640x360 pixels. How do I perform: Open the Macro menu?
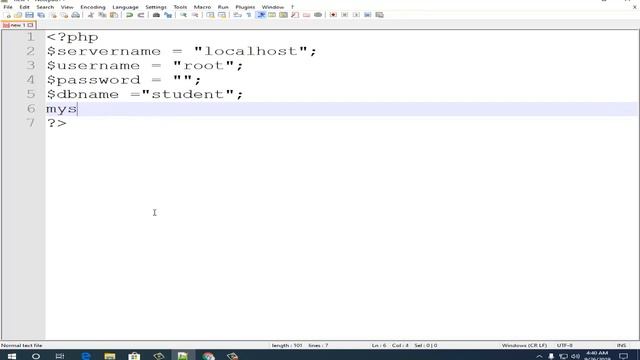(x=202, y=7)
